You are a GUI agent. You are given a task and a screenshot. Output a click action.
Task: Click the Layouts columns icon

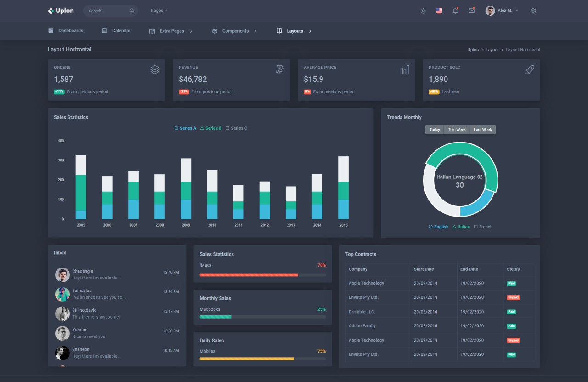(x=279, y=31)
